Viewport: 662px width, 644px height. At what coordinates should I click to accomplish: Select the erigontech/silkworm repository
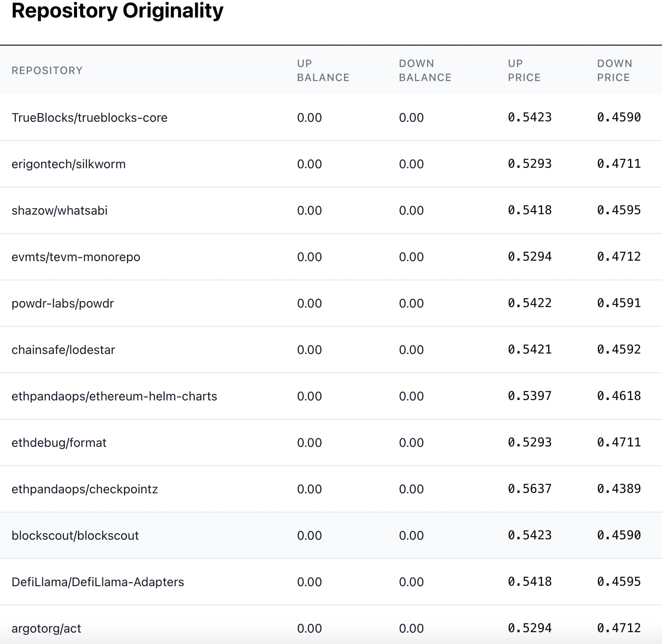(x=68, y=164)
